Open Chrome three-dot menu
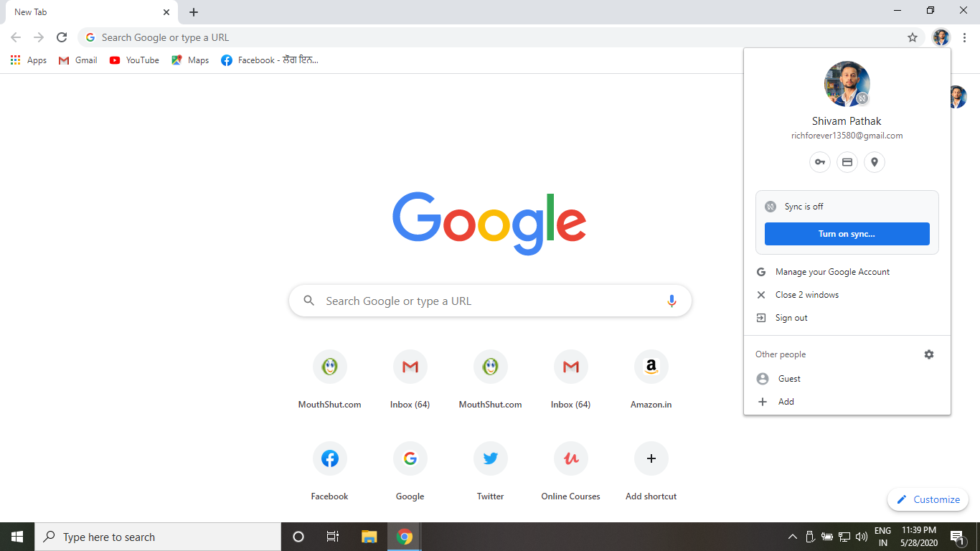 tap(965, 37)
